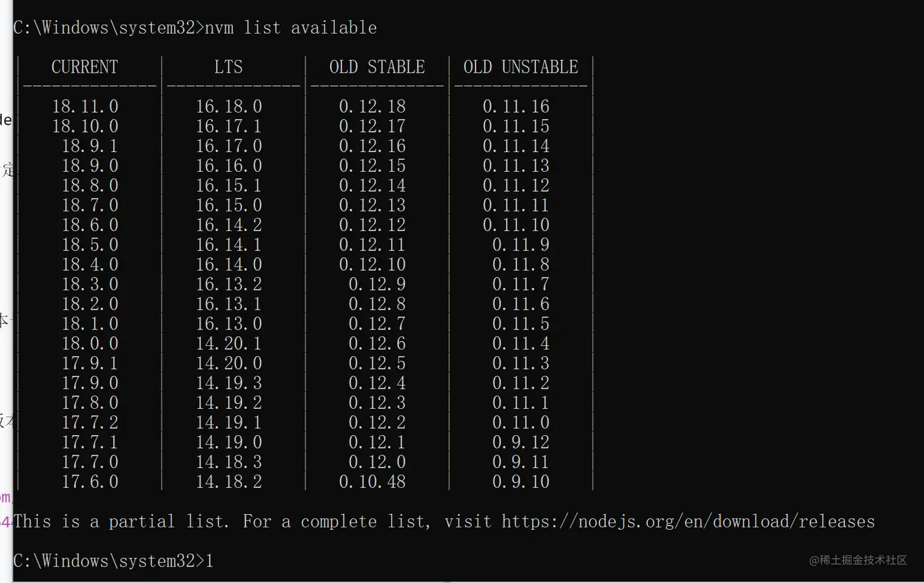
Task: Click version 0.12.18 in OLD STABLE
Action: tap(372, 107)
